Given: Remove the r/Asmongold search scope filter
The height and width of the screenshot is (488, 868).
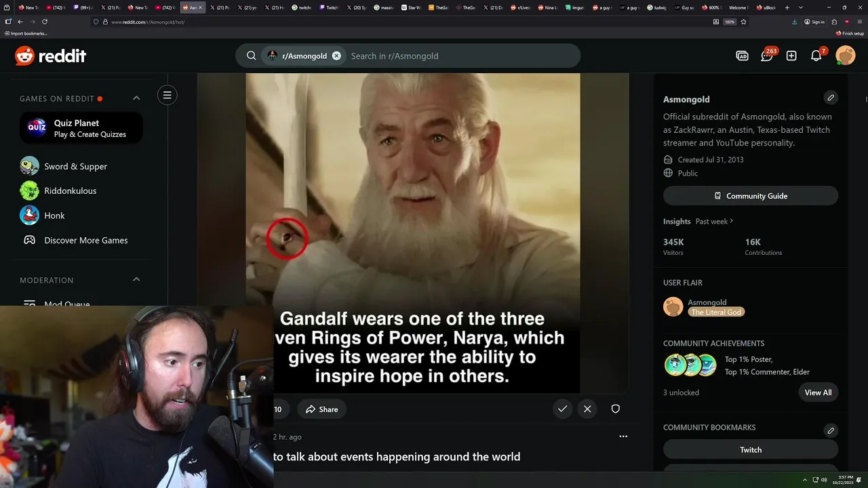Looking at the screenshot, I should pos(336,56).
